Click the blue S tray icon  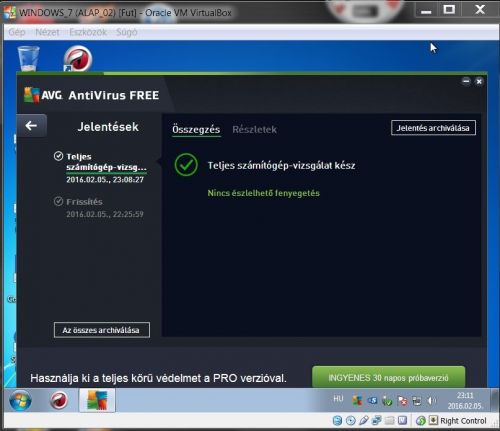tap(372, 400)
